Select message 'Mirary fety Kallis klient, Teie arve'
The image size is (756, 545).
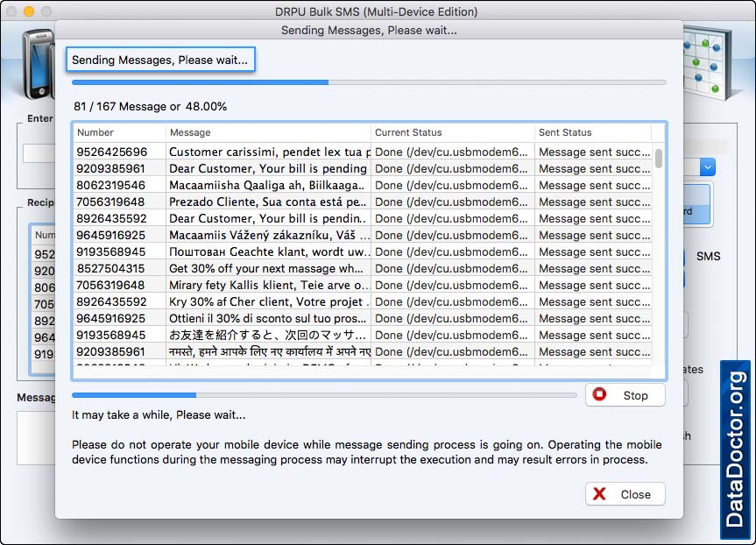[269, 285]
